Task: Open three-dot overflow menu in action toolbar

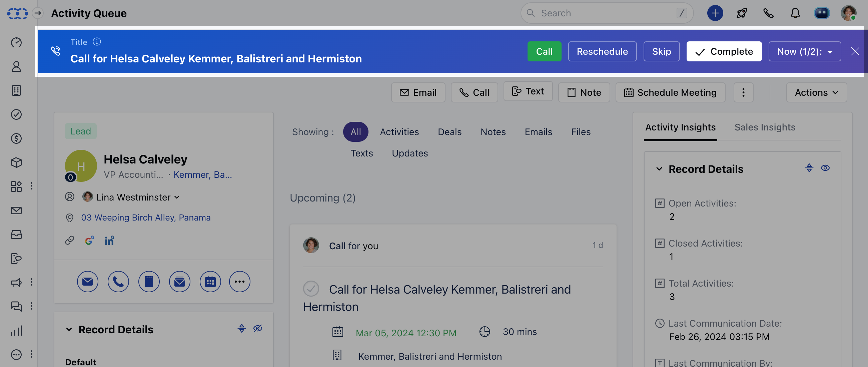Action: (743, 92)
